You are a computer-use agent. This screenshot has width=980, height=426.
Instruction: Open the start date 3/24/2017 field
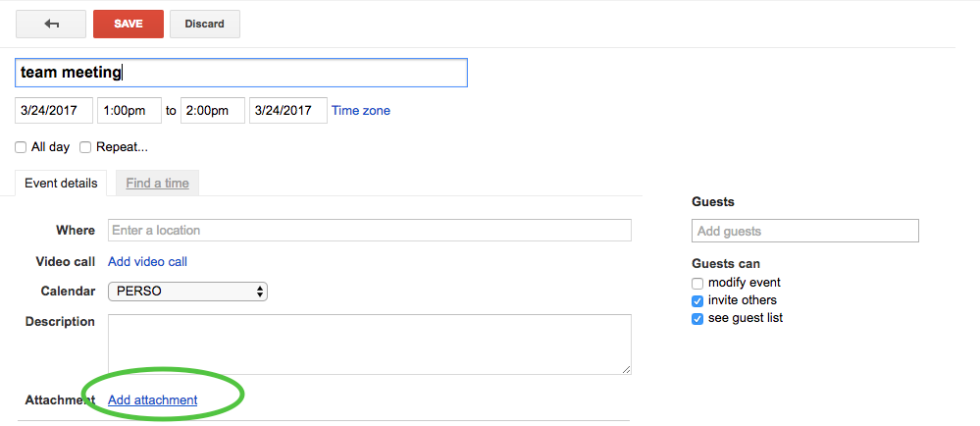click(x=54, y=111)
